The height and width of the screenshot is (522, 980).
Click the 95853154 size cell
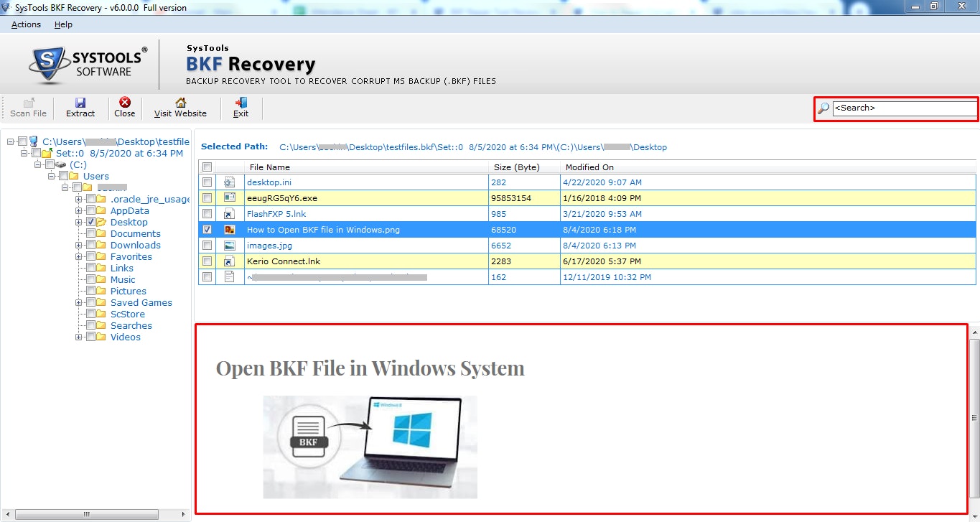pos(524,198)
